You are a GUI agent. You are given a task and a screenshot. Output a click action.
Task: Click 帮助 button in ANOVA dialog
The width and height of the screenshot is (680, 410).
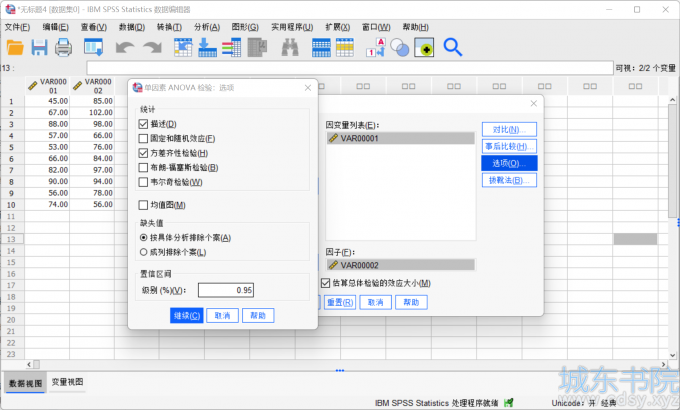point(411,302)
